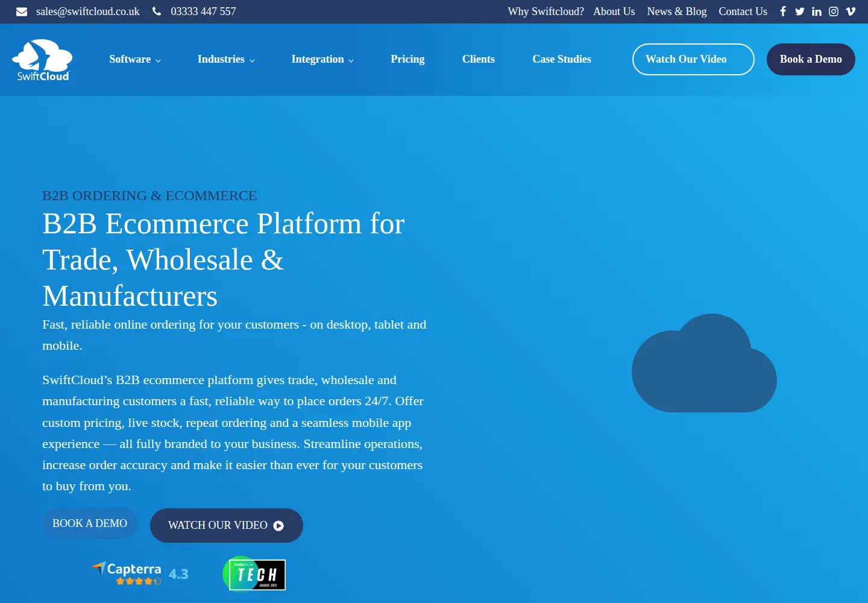
Task: Open the Clients page
Action: [x=479, y=59]
